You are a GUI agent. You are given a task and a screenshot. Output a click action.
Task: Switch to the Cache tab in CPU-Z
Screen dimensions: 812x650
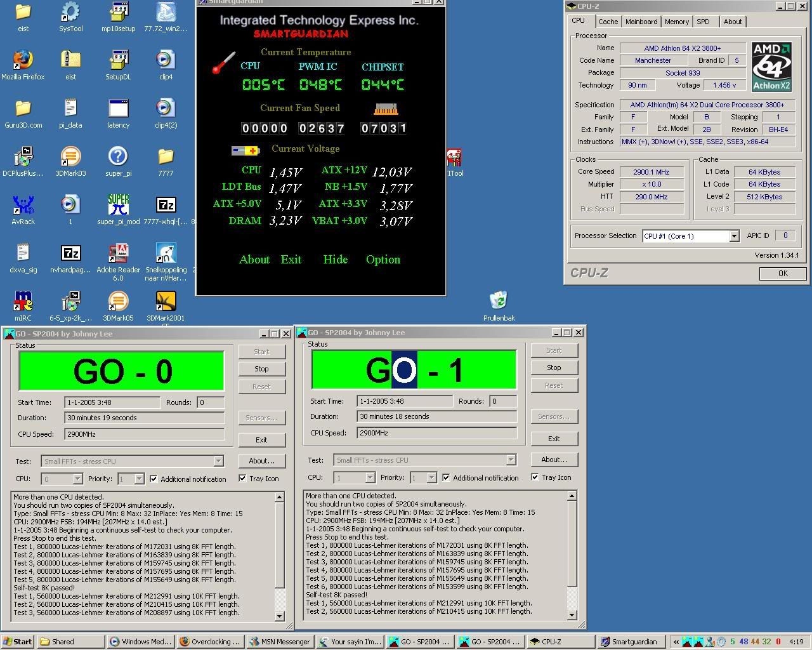pos(608,22)
